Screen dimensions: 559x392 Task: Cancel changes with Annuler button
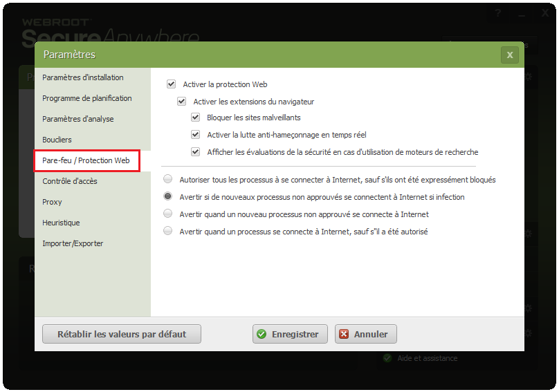366,334
